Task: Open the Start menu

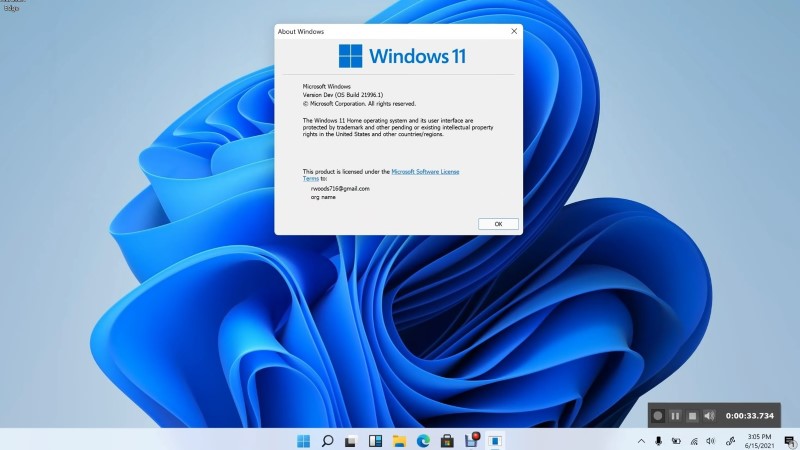Action: click(x=303, y=440)
